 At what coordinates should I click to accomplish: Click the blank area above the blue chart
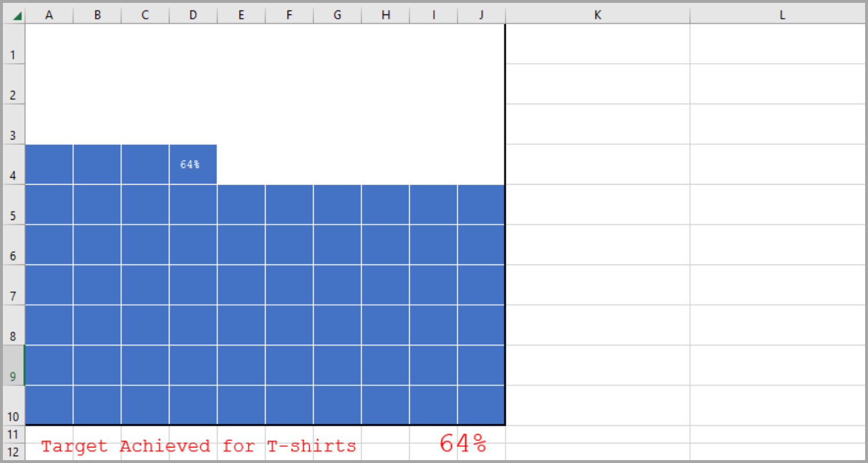(x=260, y=87)
